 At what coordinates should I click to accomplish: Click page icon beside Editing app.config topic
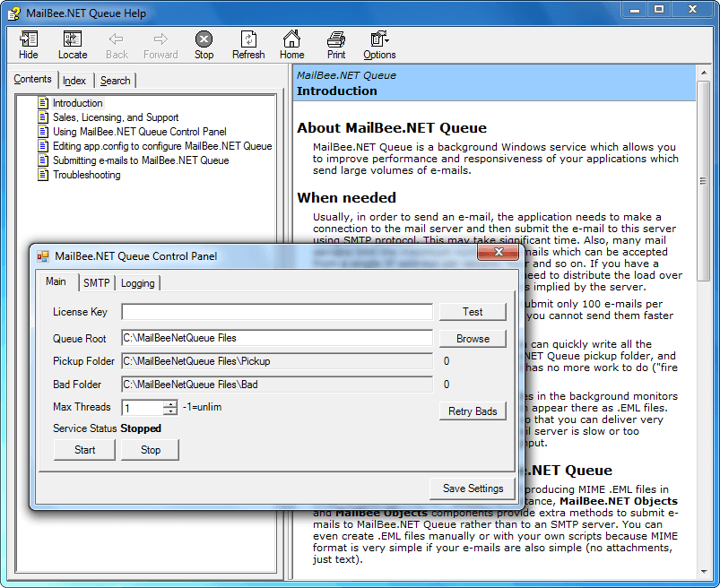coord(43,146)
